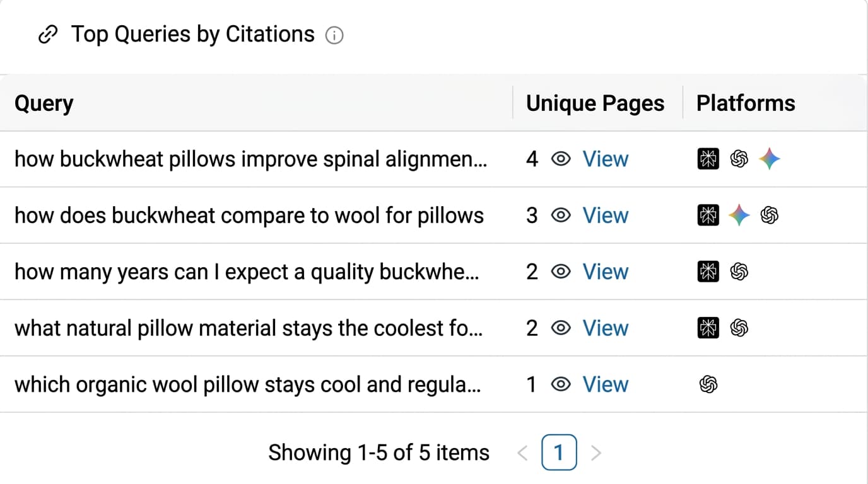Screen dimensions: 868x484
Task: Click the info icon beside Top Queries by Citations
Action: (x=334, y=36)
